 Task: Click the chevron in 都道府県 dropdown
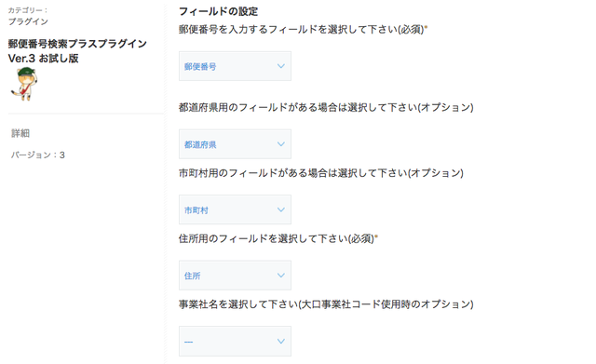(x=281, y=144)
